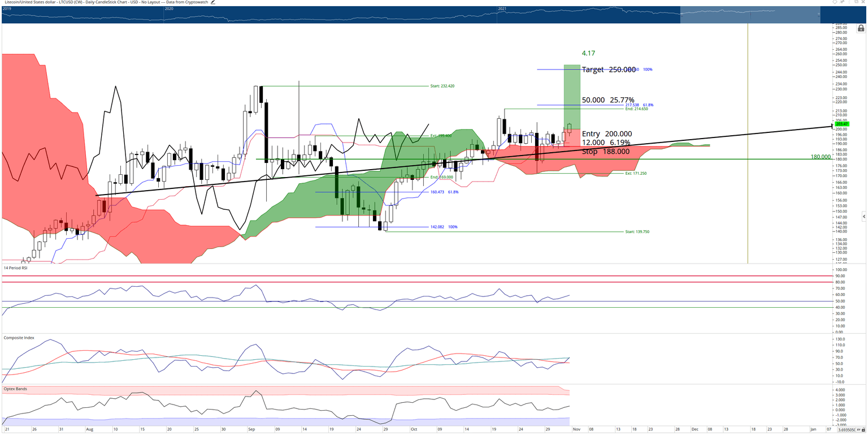Expand the right side panel chevron

863,217
